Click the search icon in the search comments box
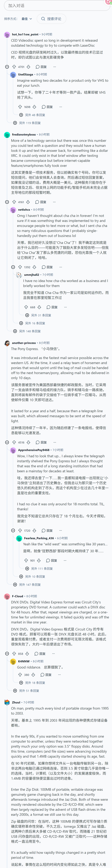112x868 pixels. [43, 19]
